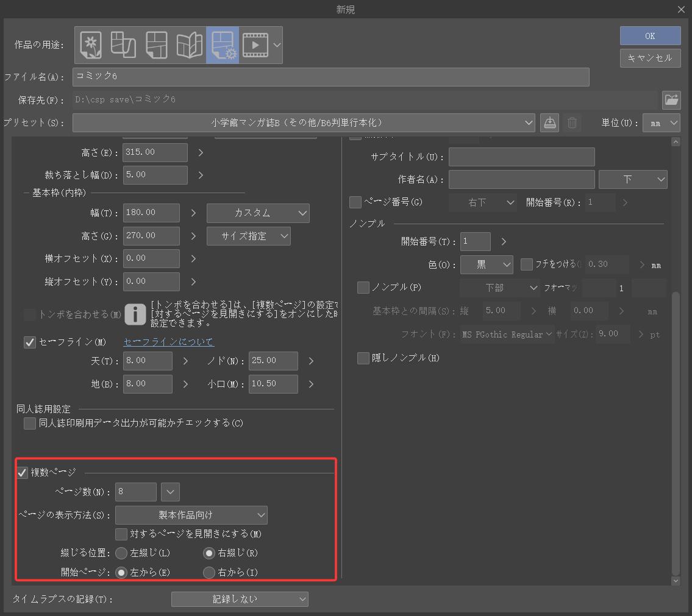
Task: Select the Comic work type icon
Action: (157, 45)
